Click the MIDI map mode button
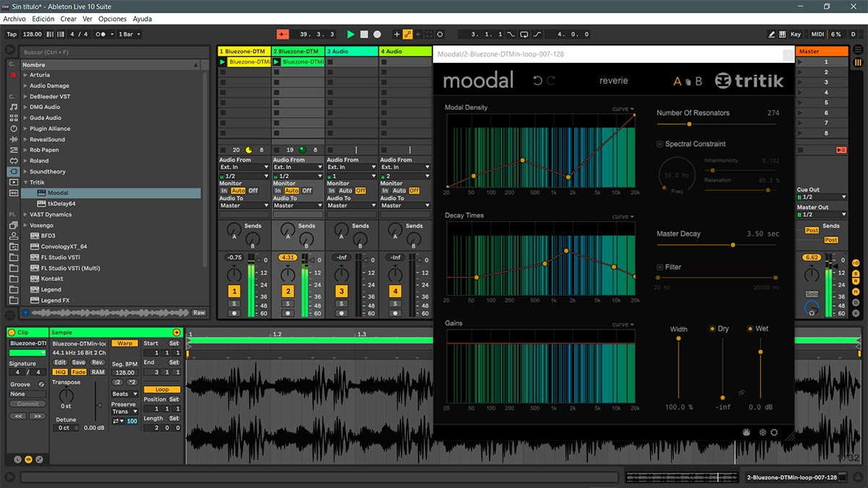Image resolution: width=868 pixels, height=488 pixels. coord(817,34)
